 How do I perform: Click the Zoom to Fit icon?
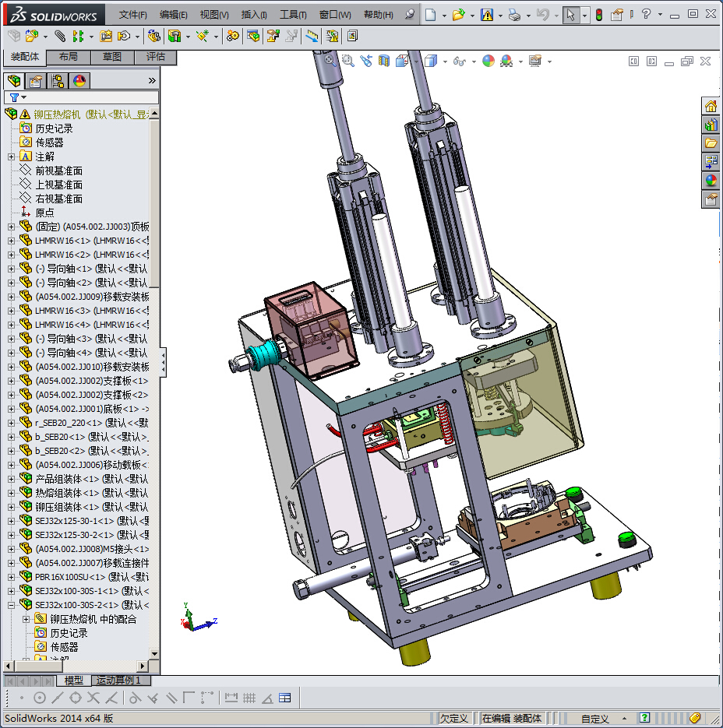(330, 61)
